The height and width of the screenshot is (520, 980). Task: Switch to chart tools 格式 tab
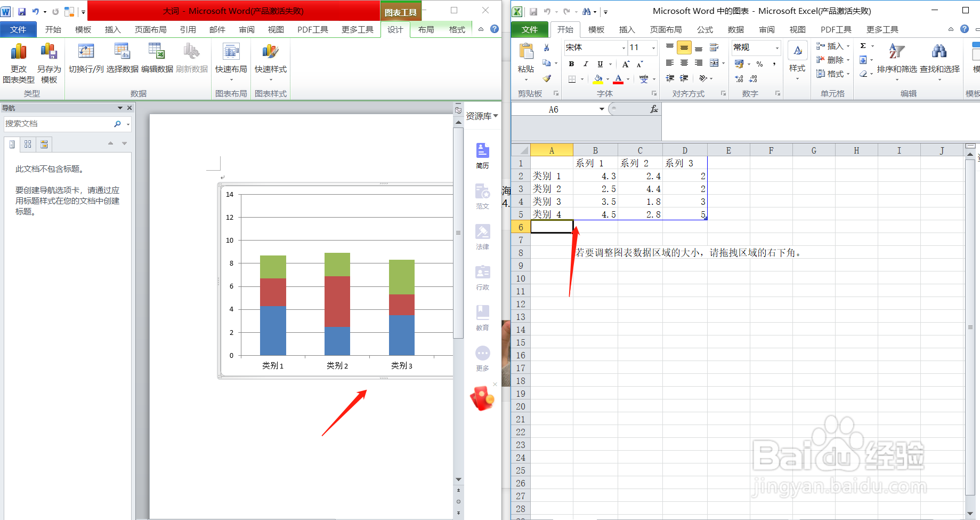point(457,29)
